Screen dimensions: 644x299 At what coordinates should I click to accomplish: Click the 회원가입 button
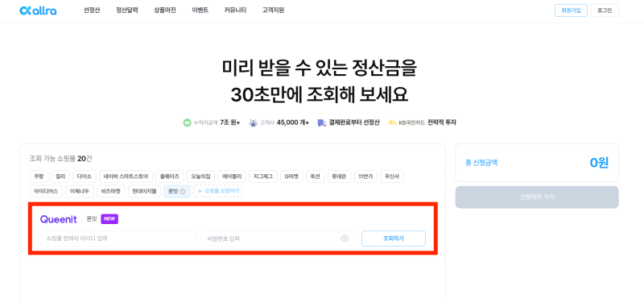pos(571,10)
